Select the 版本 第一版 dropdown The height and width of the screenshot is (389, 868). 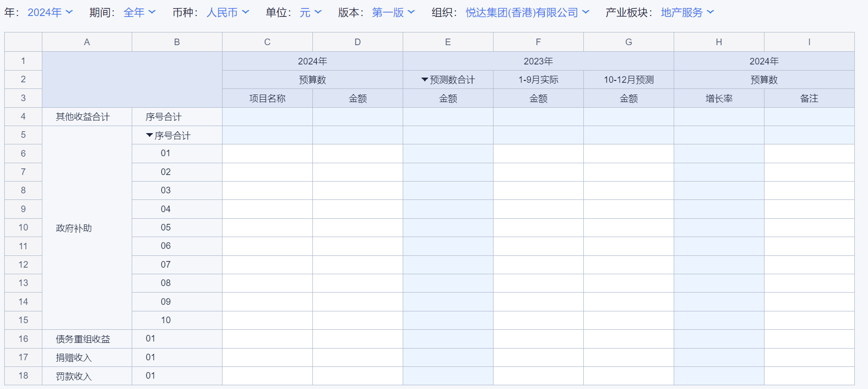click(x=393, y=13)
